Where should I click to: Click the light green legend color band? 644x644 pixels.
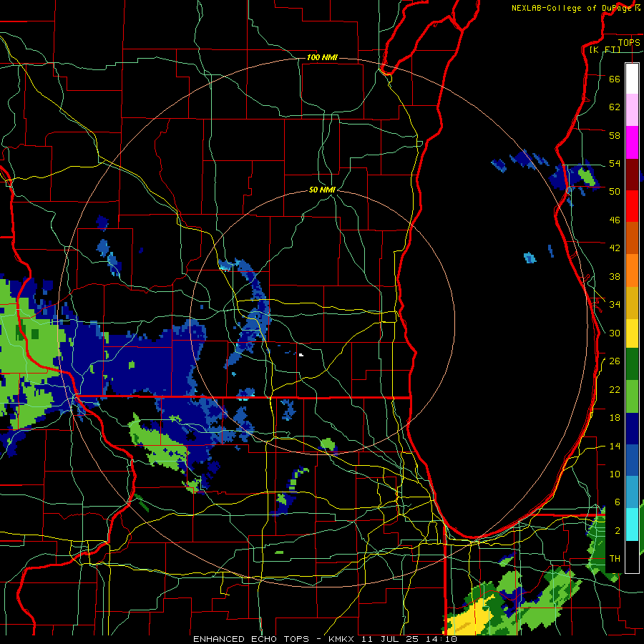coord(632,396)
